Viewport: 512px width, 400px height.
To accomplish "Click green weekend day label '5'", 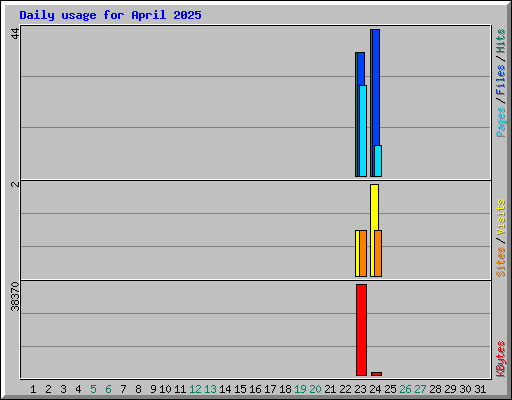I will click(x=93, y=389).
